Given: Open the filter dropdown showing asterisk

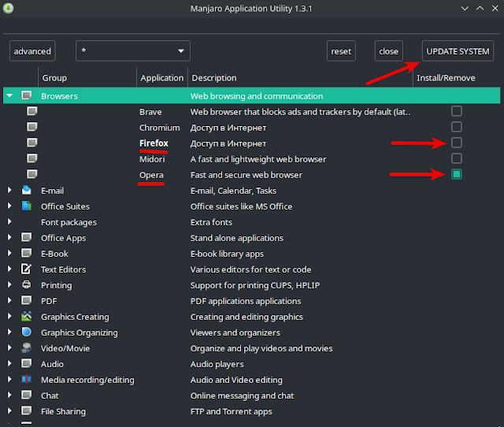Looking at the screenshot, I should (133, 50).
